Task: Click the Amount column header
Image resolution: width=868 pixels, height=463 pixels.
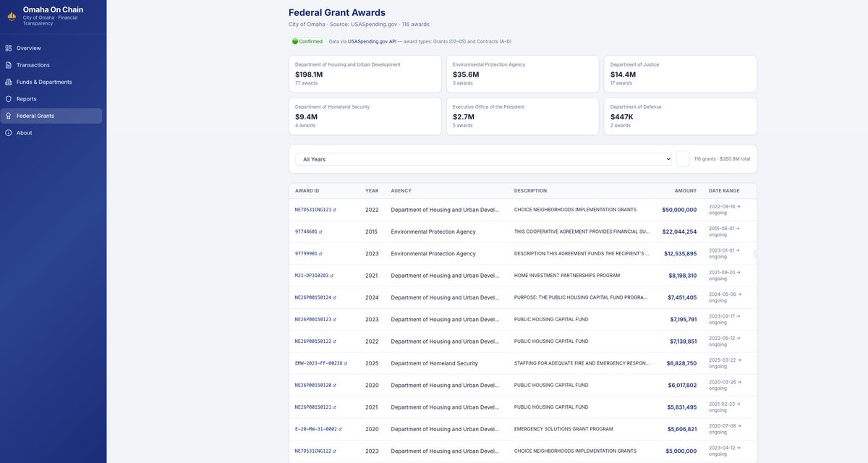Action: pos(686,191)
